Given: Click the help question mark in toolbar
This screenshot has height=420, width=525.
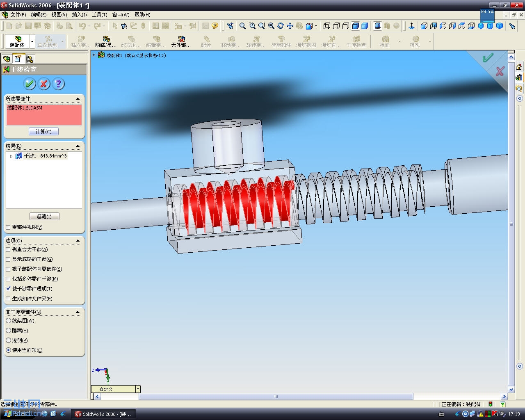Looking at the screenshot, I should 215,26.
